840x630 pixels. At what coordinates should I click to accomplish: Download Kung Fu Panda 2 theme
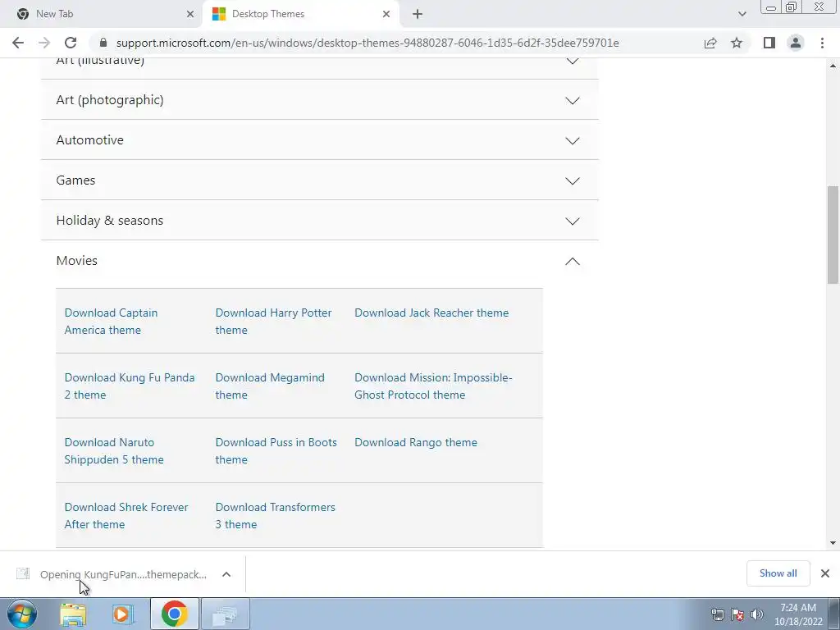(130, 386)
